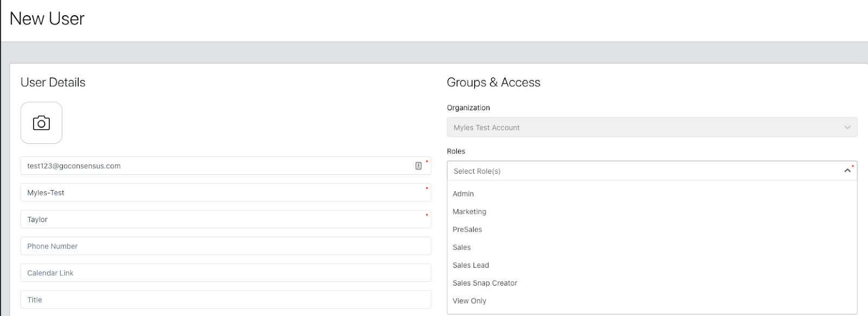Choose the PreSales role
This screenshot has width=868, height=316.
tap(467, 230)
